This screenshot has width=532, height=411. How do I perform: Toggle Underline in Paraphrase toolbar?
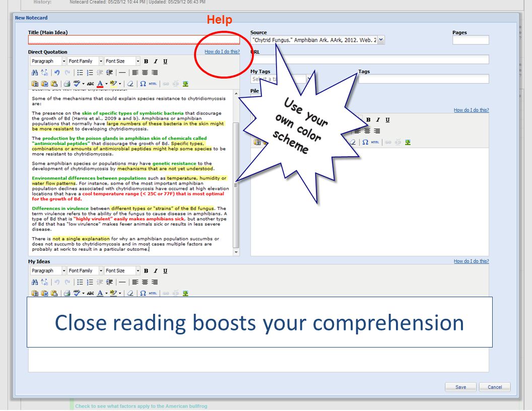[387, 120]
